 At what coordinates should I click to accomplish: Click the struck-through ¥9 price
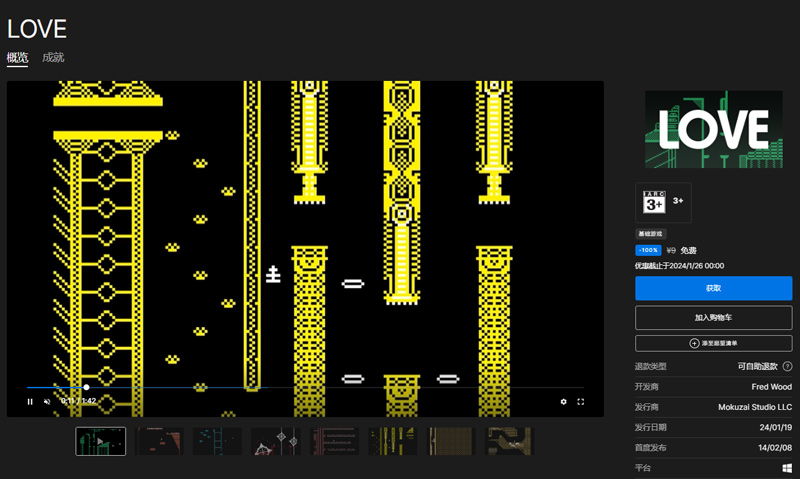pos(671,250)
